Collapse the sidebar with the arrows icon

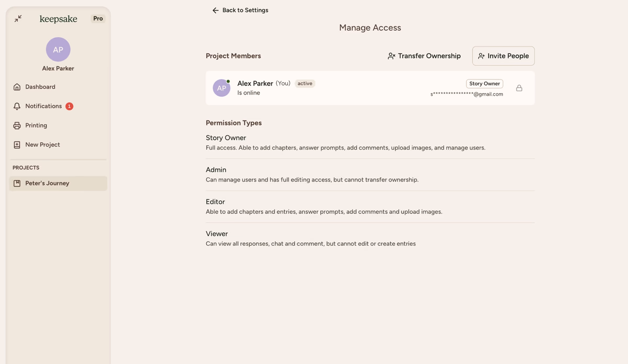click(18, 18)
